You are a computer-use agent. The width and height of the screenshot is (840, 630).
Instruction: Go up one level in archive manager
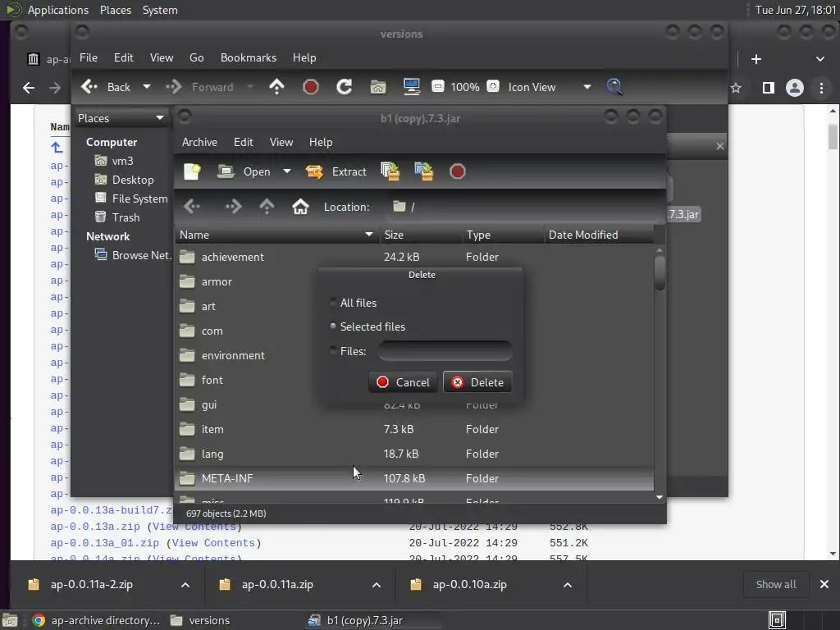tap(267, 206)
